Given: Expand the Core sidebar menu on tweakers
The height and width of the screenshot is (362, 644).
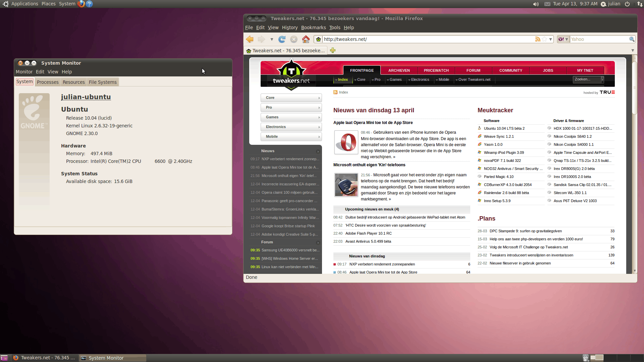Looking at the screenshot, I should (x=291, y=98).
